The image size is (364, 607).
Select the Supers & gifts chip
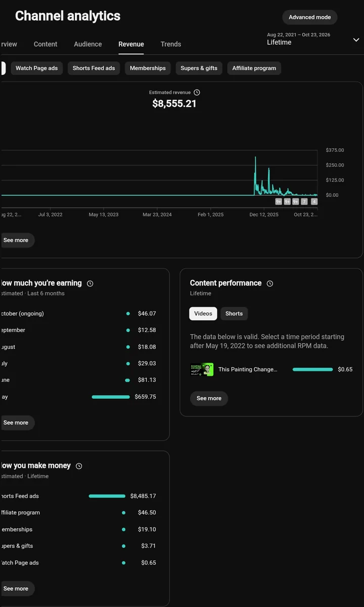click(199, 68)
